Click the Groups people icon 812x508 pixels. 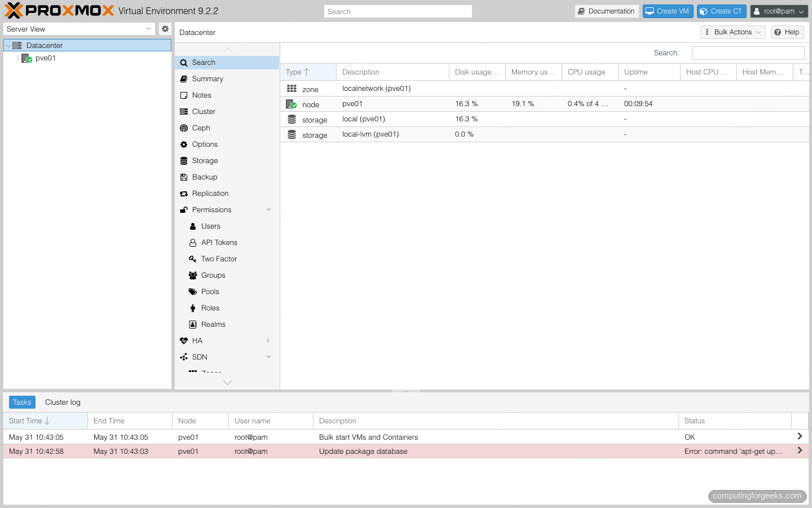coord(193,275)
